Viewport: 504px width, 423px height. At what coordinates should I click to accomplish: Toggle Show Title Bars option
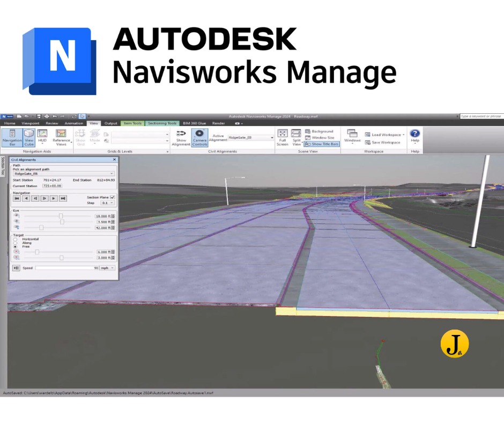click(x=322, y=144)
